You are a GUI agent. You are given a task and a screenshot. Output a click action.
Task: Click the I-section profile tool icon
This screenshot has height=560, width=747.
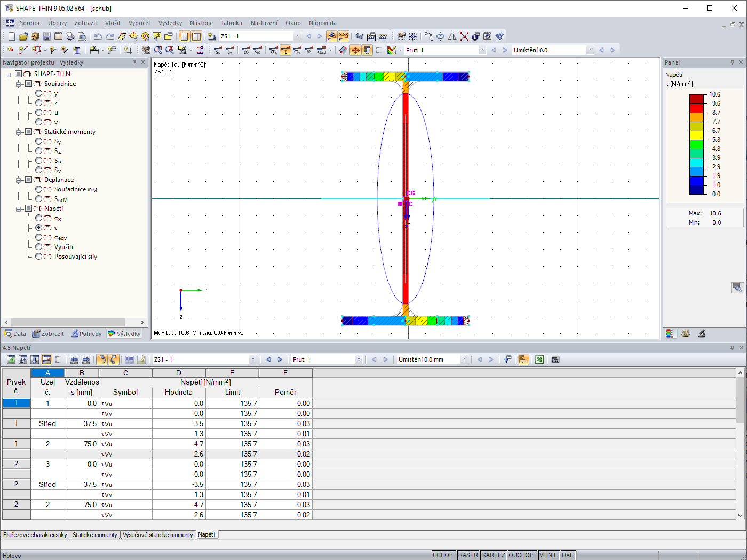77,50
